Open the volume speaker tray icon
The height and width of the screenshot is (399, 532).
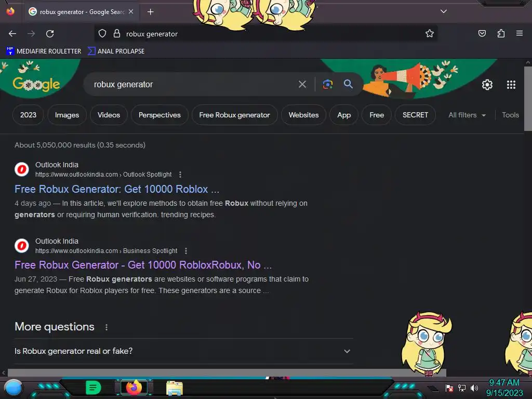coord(474,388)
